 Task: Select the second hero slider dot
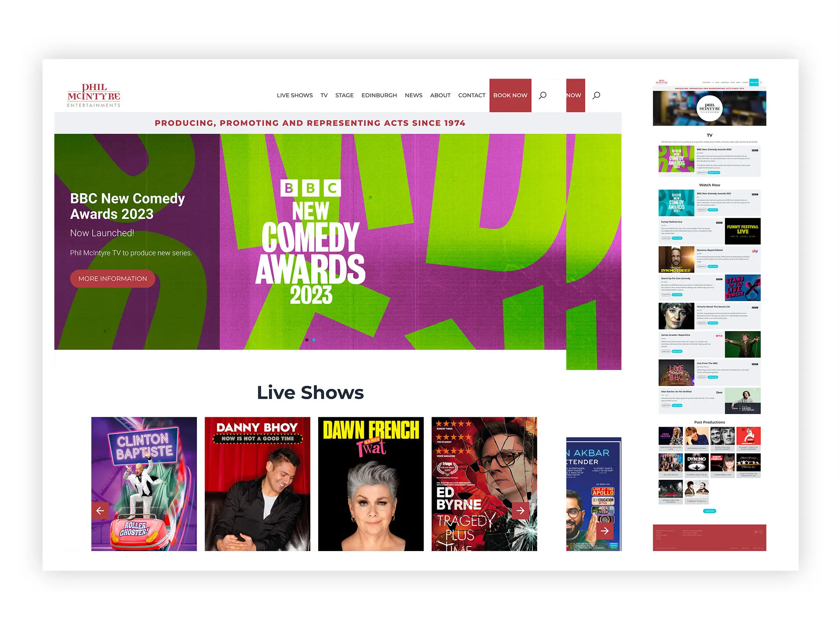point(314,340)
